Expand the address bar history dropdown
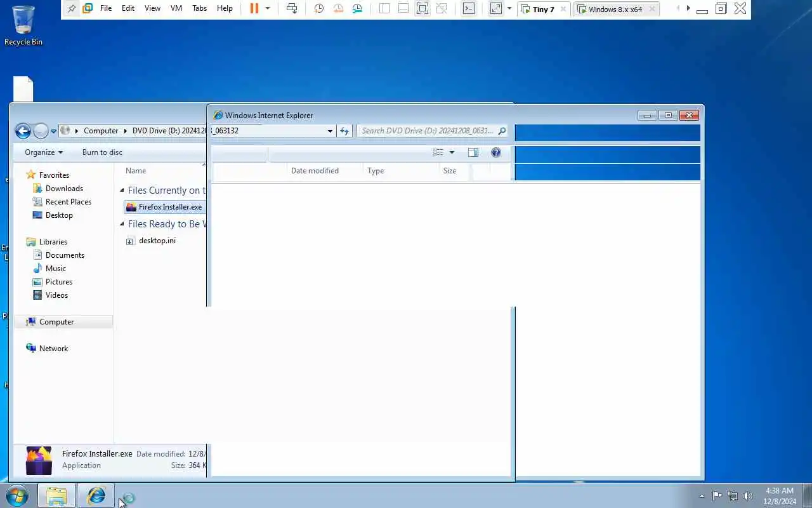 [x=330, y=131]
